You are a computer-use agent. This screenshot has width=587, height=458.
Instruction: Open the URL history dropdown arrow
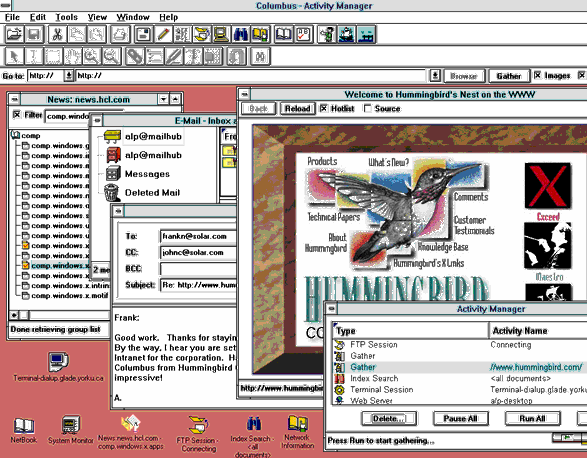pyautogui.click(x=435, y=76)
